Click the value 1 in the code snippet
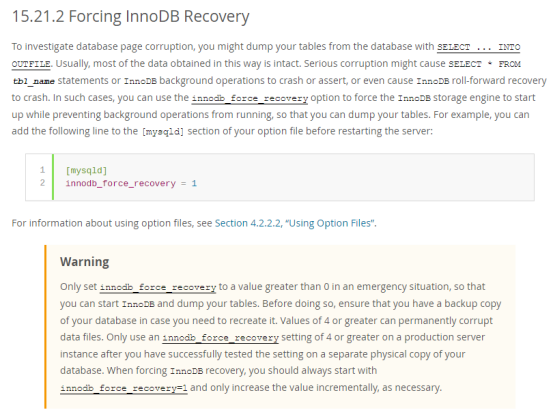Viewport: 554px width, 411px height. (x=194, y=183)
